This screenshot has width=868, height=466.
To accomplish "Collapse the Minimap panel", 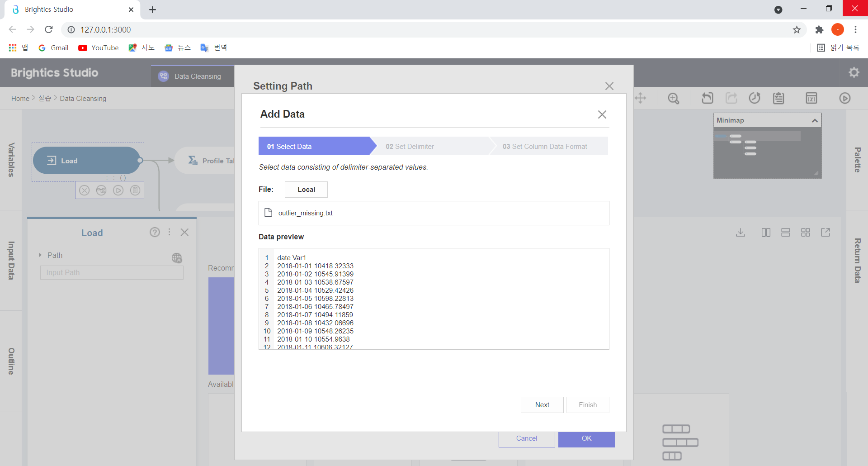I will click(815, 120).
